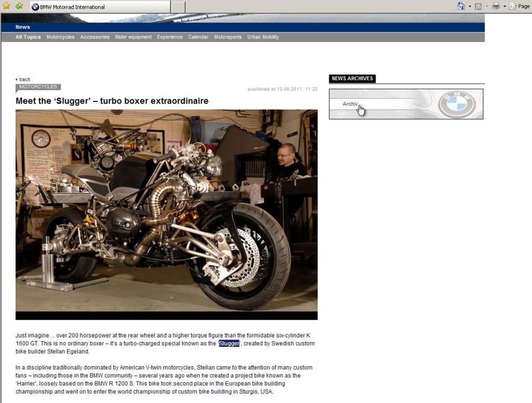Click the Add to Favorites icon

pos(19,6)
